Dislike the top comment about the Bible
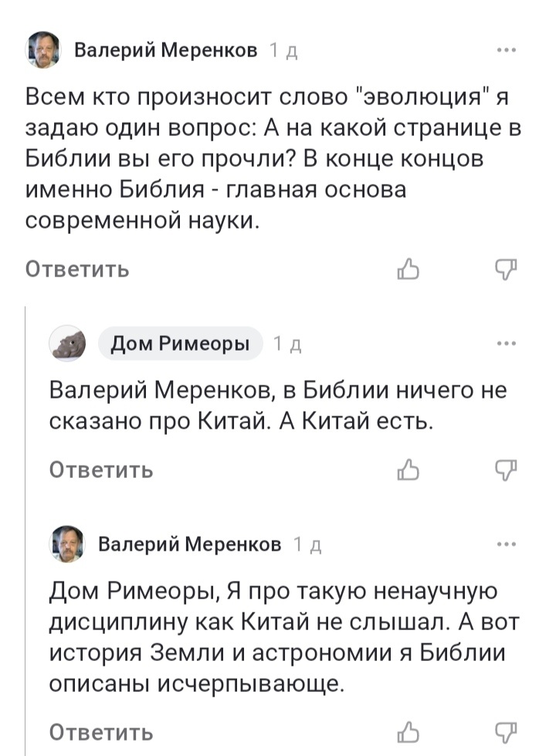The width and height of the screenshot is (556, 756). coord(506,269)
